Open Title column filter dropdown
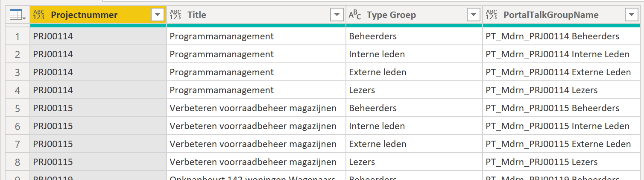Image resolution: width=644 pixels, height=180 pixels. point(337,15)
